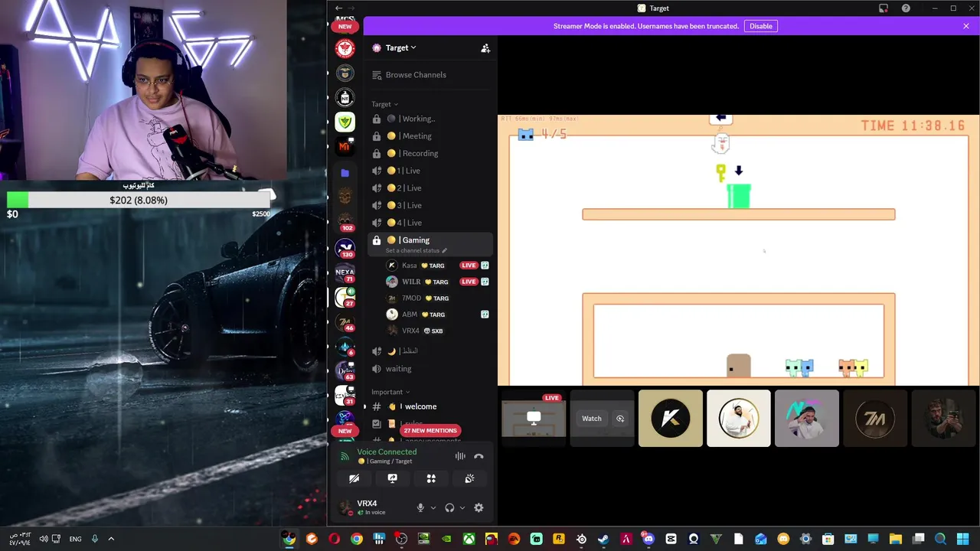The image size is (980, 551).
Task: Join the 3 | Live stage channel
Action: 430,205
